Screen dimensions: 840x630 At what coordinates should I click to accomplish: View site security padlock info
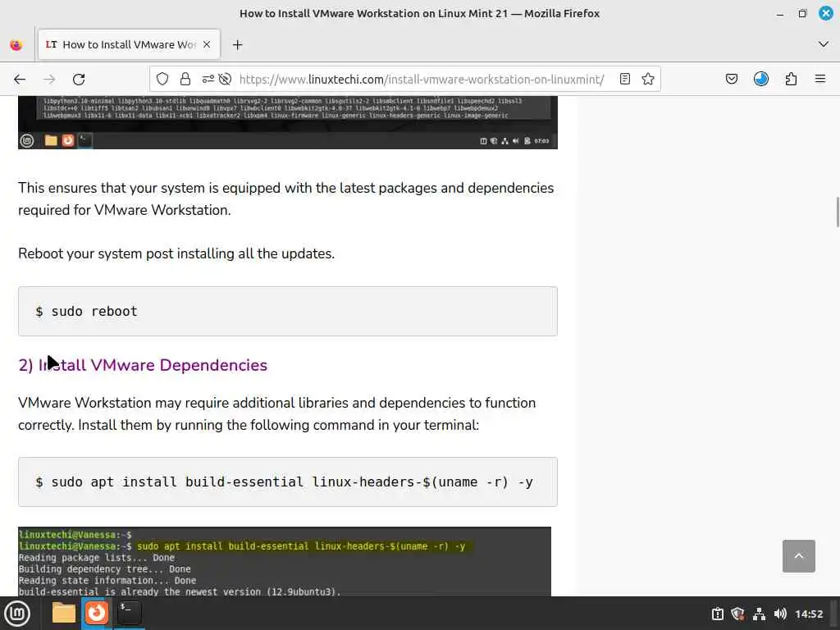click(185, 80)
